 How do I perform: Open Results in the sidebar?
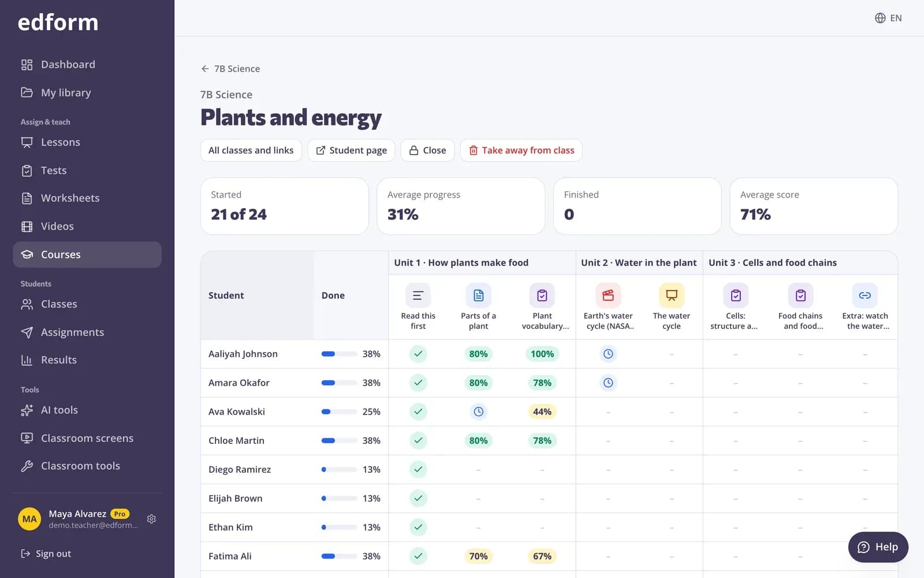coord(87,360)
